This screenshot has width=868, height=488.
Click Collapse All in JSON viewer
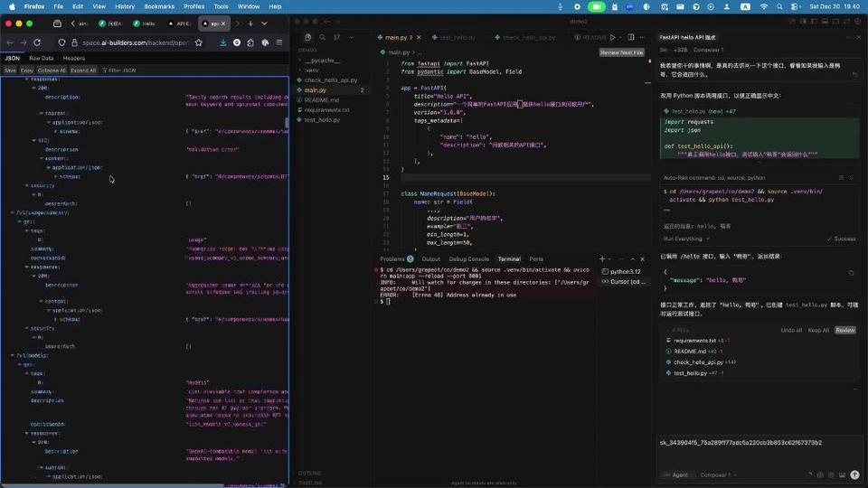tap(52, 70)
